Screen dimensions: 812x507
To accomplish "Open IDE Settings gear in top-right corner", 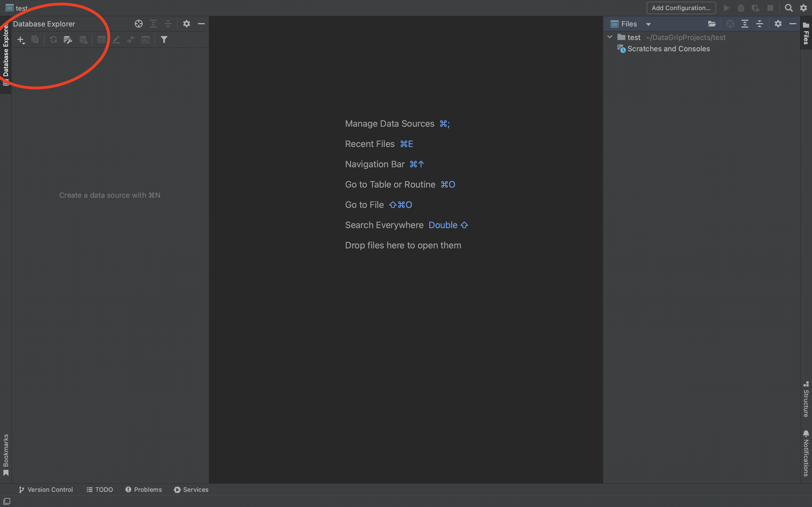I will pos(803,8).
